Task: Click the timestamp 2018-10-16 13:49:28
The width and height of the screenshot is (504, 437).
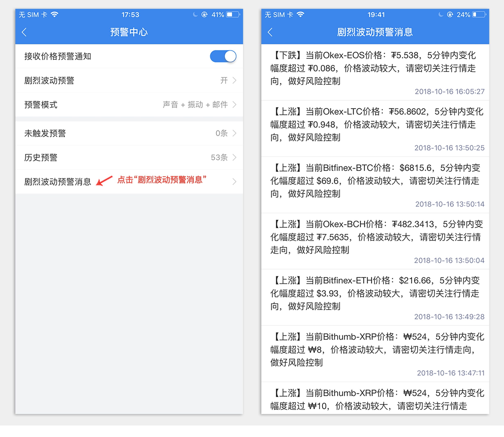Action: coord(449,317)
